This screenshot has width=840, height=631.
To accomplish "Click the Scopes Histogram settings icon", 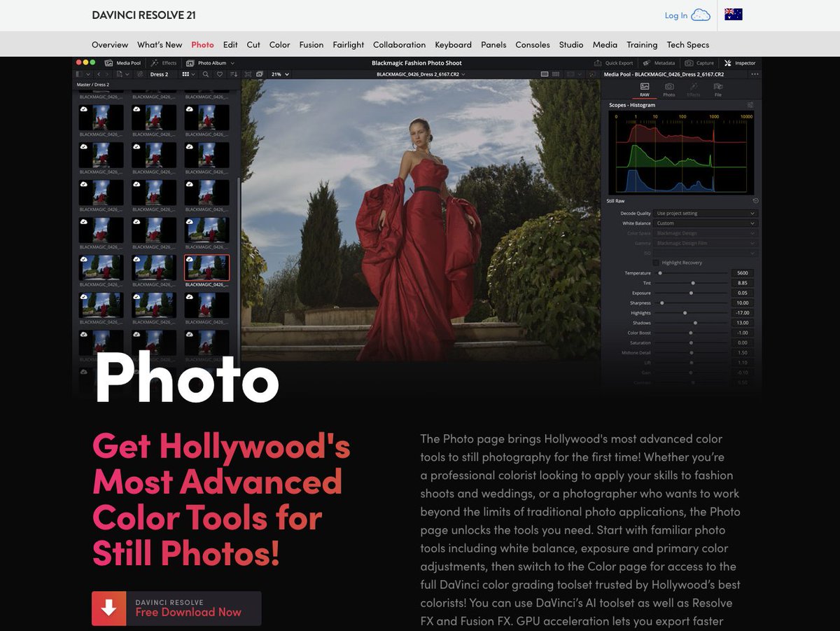I will 750,105.
